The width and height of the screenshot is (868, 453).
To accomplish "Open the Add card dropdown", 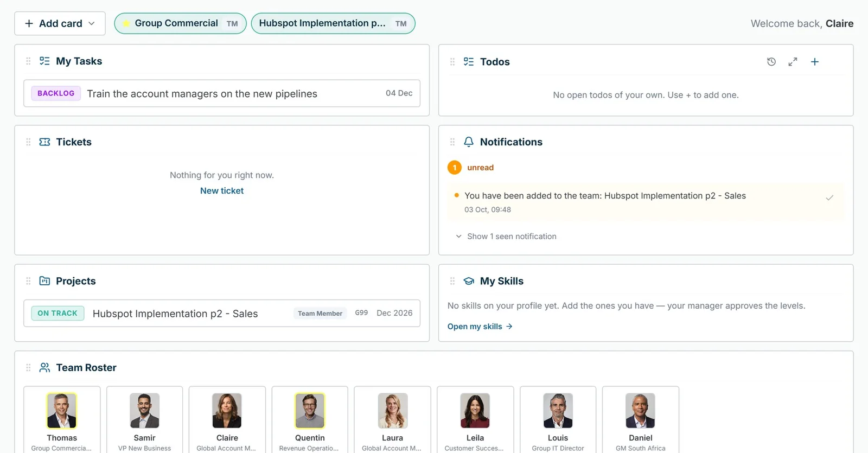I will [x=60, y=23].
